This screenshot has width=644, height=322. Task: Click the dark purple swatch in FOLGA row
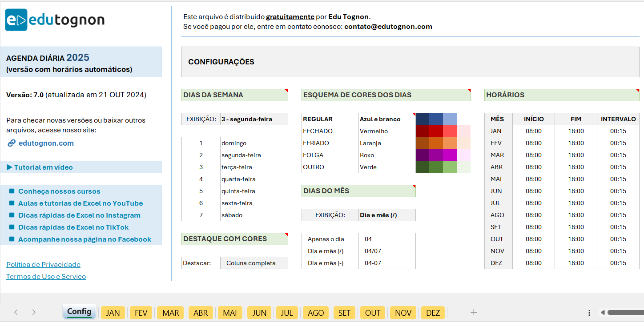[x=423, y=155]
